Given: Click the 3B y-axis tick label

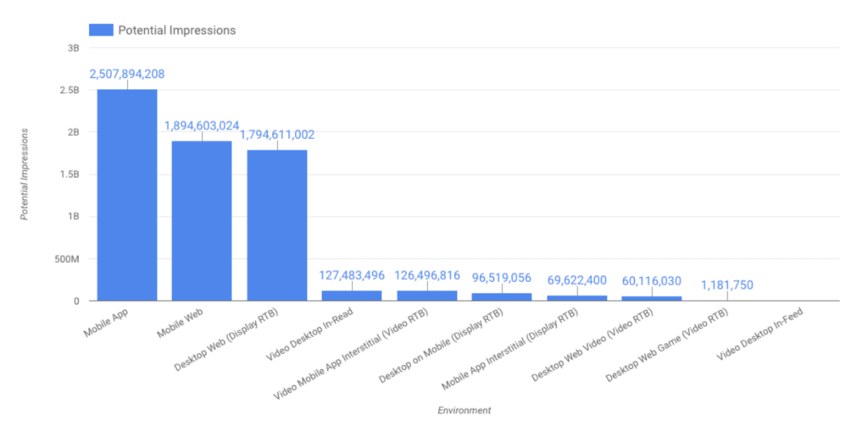Looking at the screenshot, I should coord(72,48).
